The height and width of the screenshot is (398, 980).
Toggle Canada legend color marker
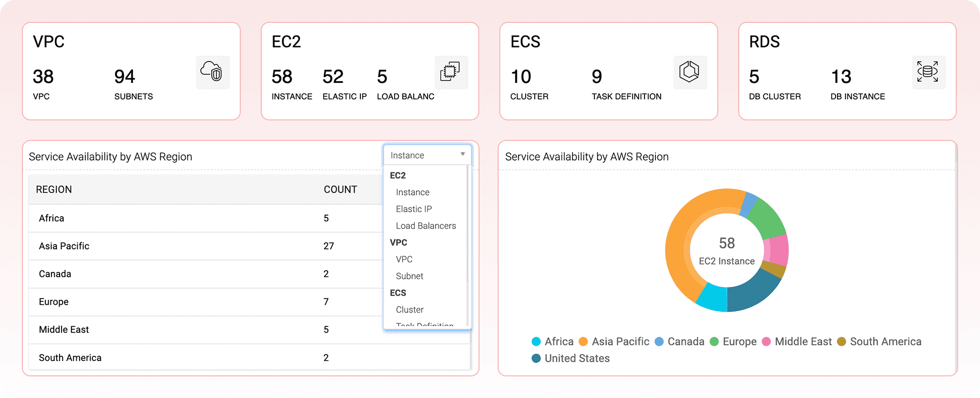[659, 341]
